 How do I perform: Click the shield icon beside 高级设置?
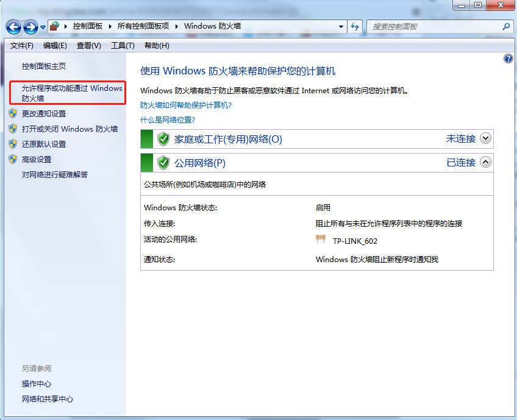[x=13, y=160]
